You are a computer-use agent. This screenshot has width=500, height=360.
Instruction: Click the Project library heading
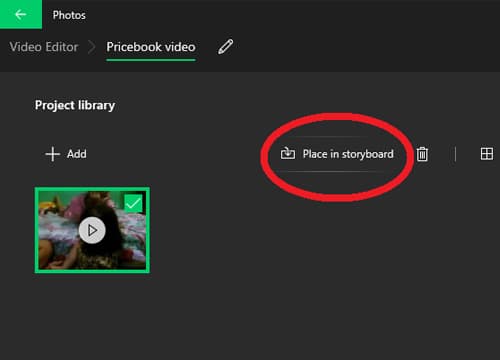75,105
